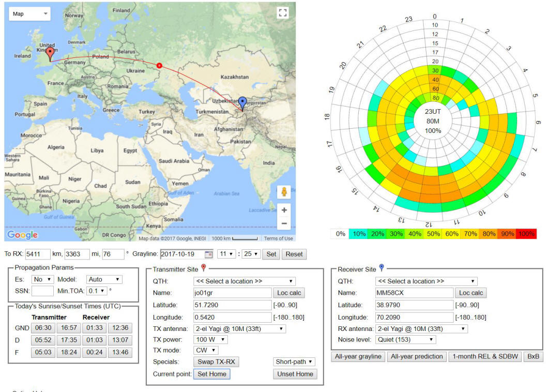
Task: Select the Street View pegman icon
Action: coord(284,192)
